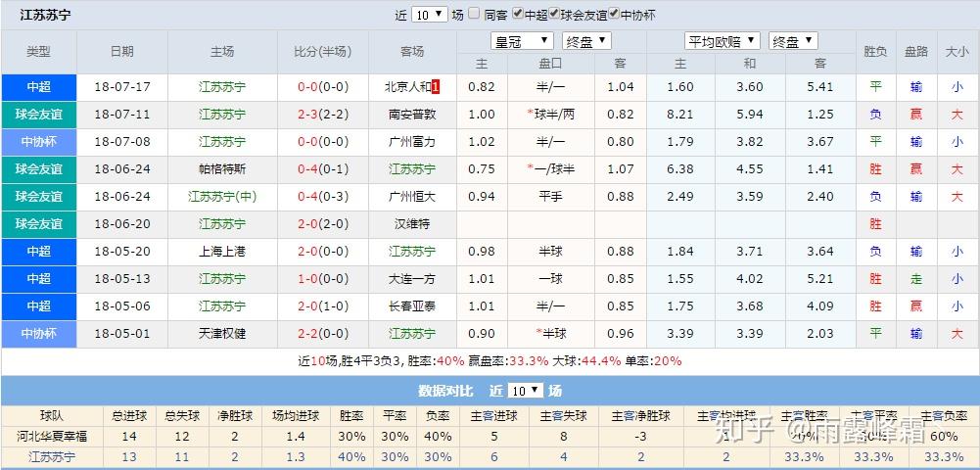Click the 场均进球 column header

pos(297,415)
